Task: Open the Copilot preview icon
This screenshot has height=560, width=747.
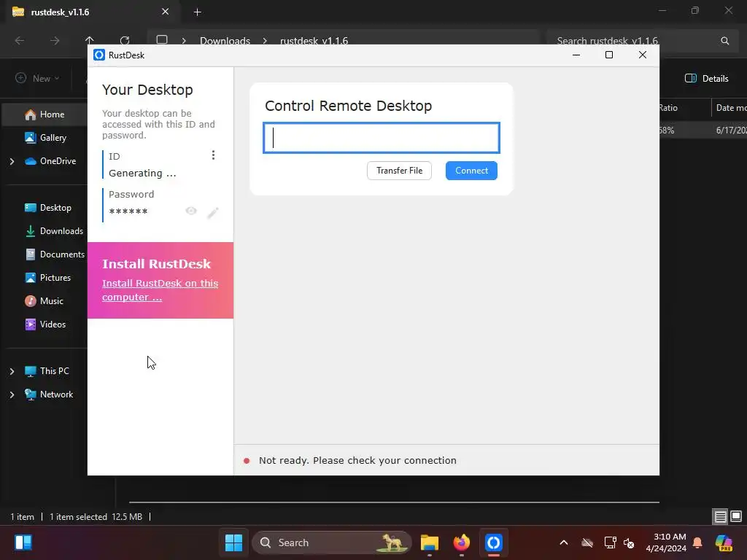Action: (724, 542)
